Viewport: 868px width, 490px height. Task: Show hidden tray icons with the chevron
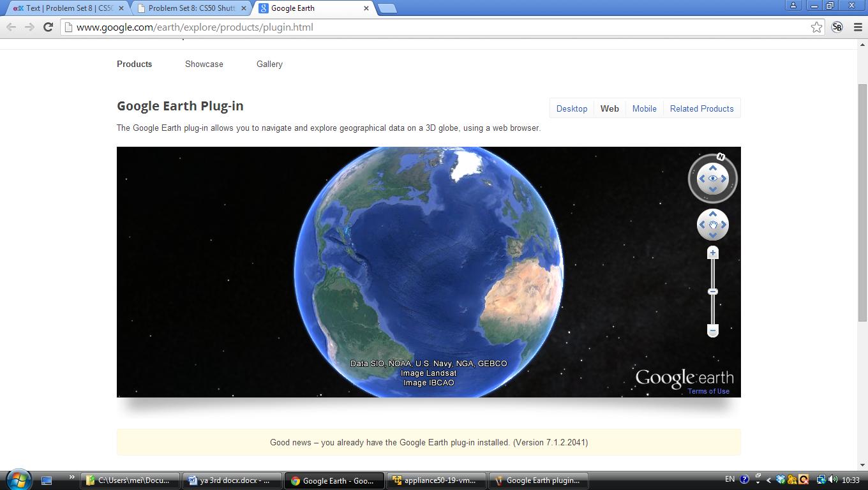(768, 480)
